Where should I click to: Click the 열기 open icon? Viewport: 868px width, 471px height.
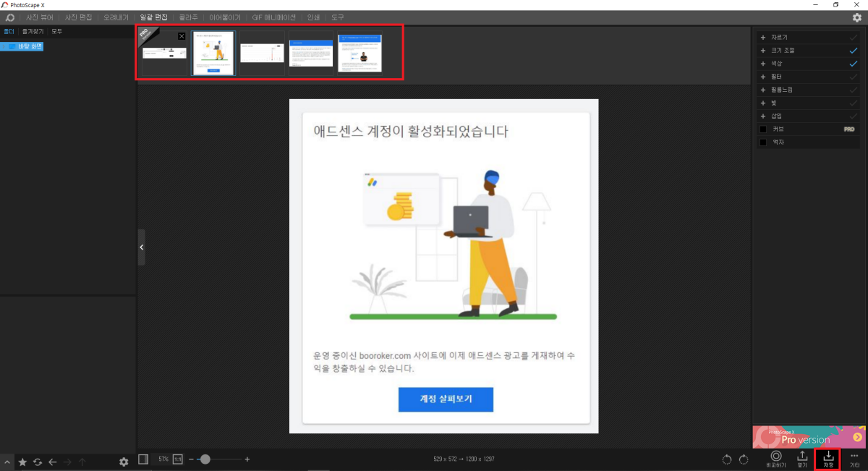[x=802, y=459]
